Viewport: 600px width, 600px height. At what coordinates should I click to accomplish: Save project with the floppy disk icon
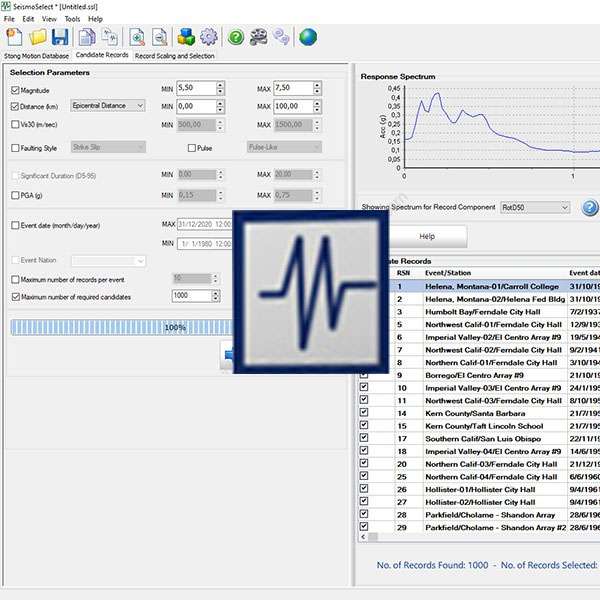60,38
